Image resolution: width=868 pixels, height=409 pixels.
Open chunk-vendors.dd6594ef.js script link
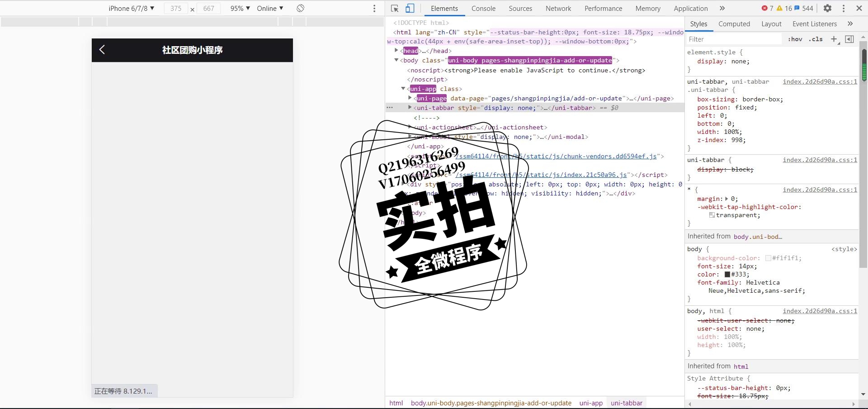click(x=556, y=156)
